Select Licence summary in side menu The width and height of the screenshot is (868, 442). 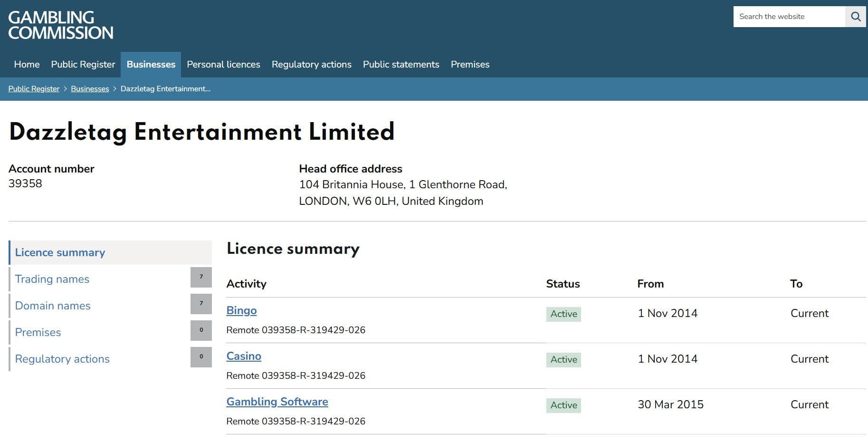pos(60,253)
